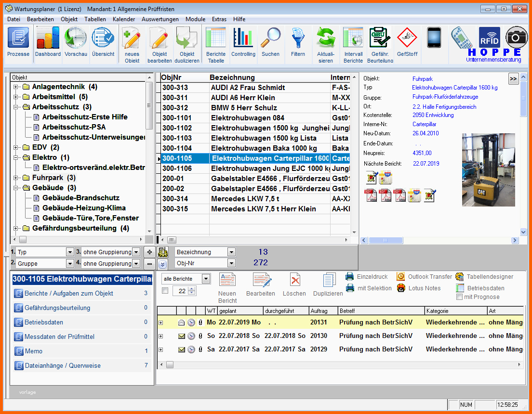Click the forklift photo thumbnail

click(489, 170)
